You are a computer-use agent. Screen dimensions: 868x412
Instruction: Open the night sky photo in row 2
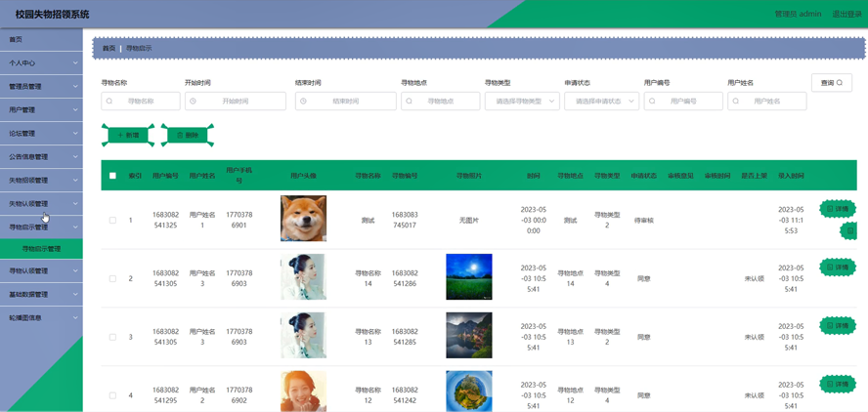tap(469, 277)
